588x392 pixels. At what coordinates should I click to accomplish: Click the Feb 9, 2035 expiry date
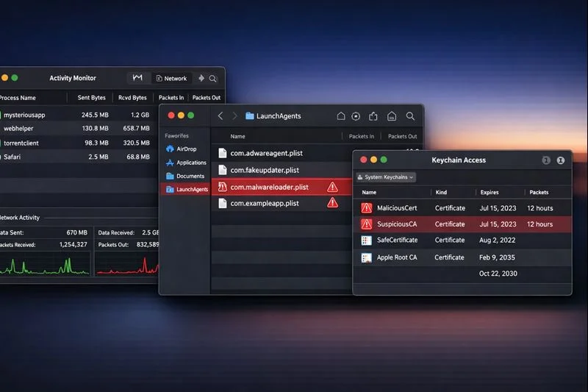pyautogui.click(x=497, y=257)
